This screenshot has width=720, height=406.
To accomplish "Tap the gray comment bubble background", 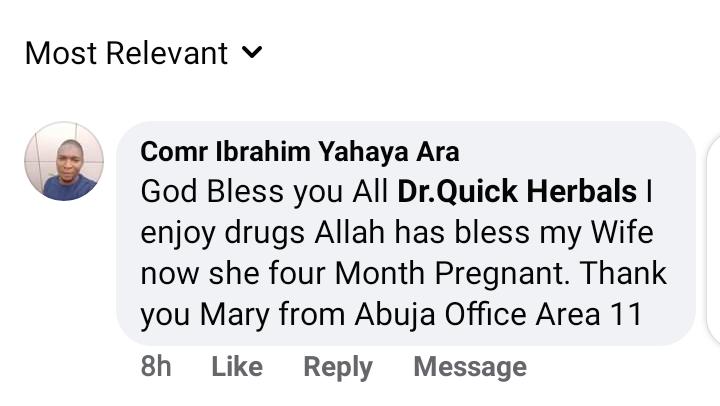I will [406, 233].
